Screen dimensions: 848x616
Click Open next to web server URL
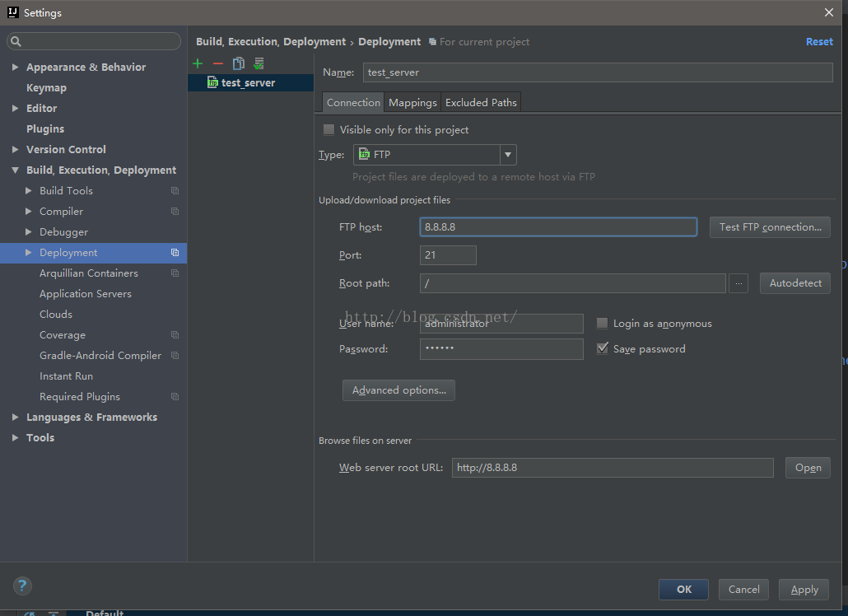click(x=808, y=468)
